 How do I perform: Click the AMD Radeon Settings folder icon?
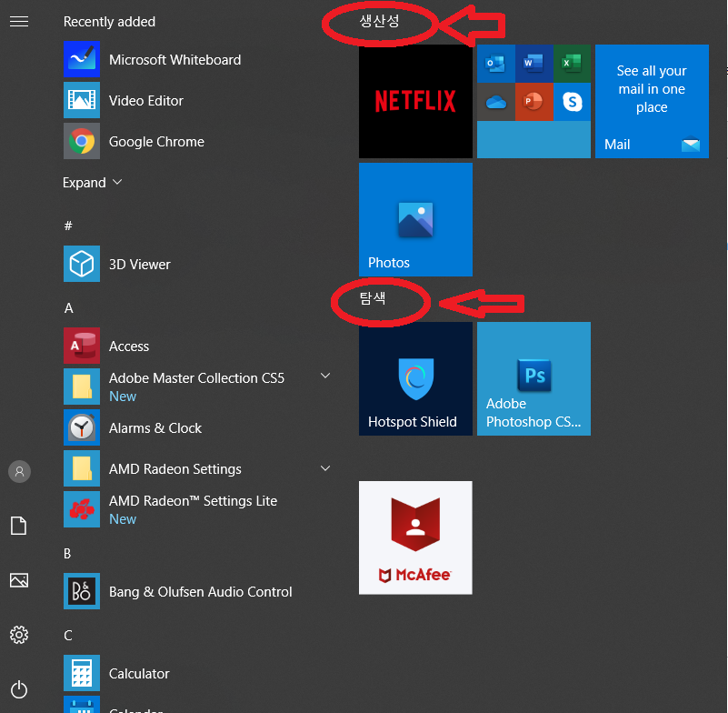click(82, 468)
